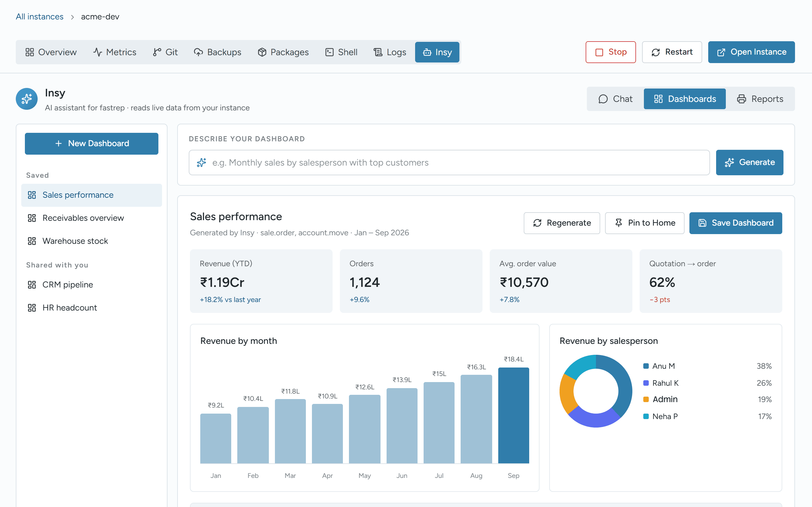
Task: Open the Packages tab
Action: [x=283, y=52]
